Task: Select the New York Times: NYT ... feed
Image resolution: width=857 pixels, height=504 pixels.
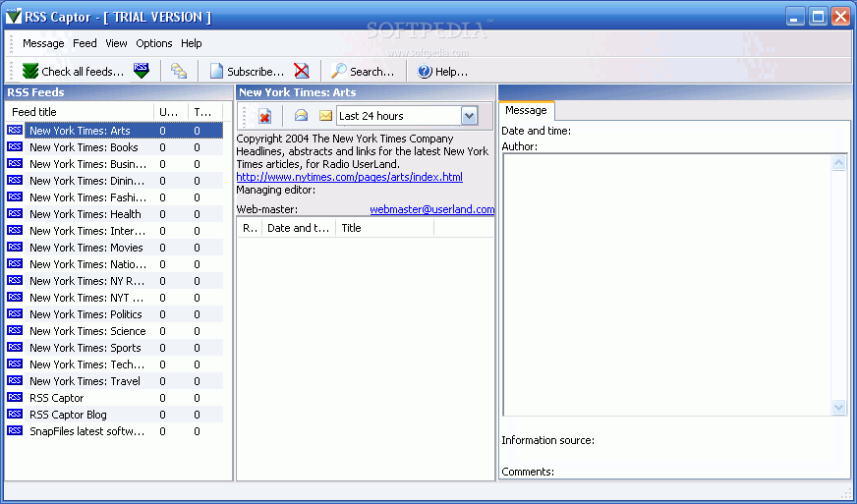Action: click(x=115, y=298)
